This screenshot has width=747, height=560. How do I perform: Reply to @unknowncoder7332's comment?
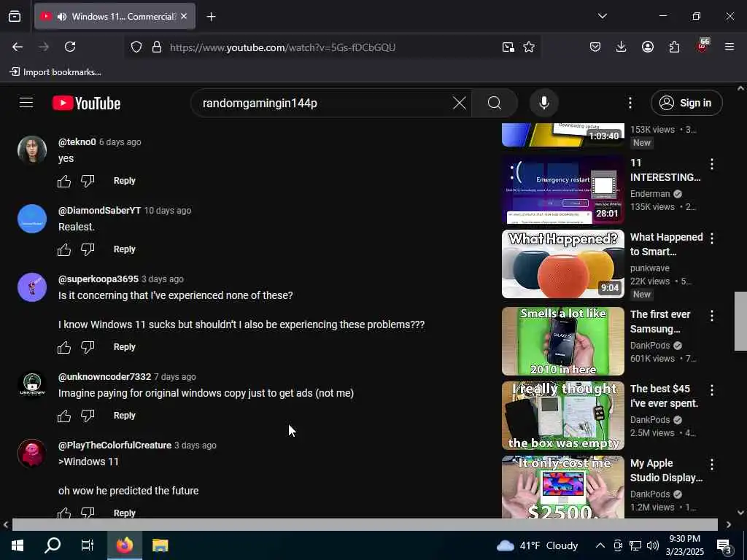coord(124,416)
